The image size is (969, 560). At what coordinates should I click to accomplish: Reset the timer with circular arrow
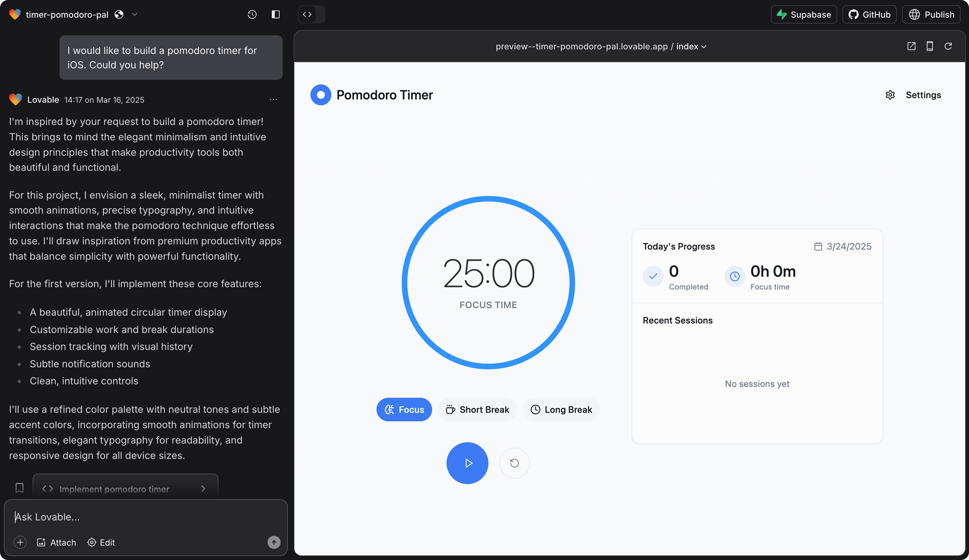(514, 463)
